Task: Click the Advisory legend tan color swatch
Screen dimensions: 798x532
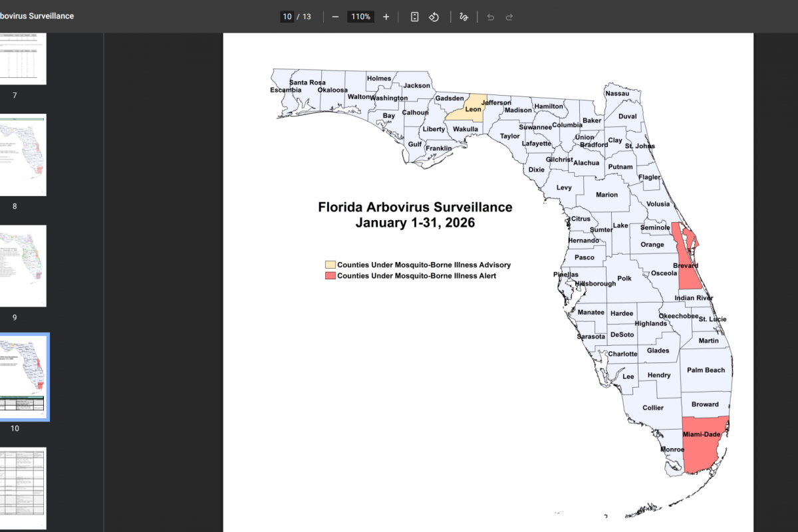Action: click(330, 265)
